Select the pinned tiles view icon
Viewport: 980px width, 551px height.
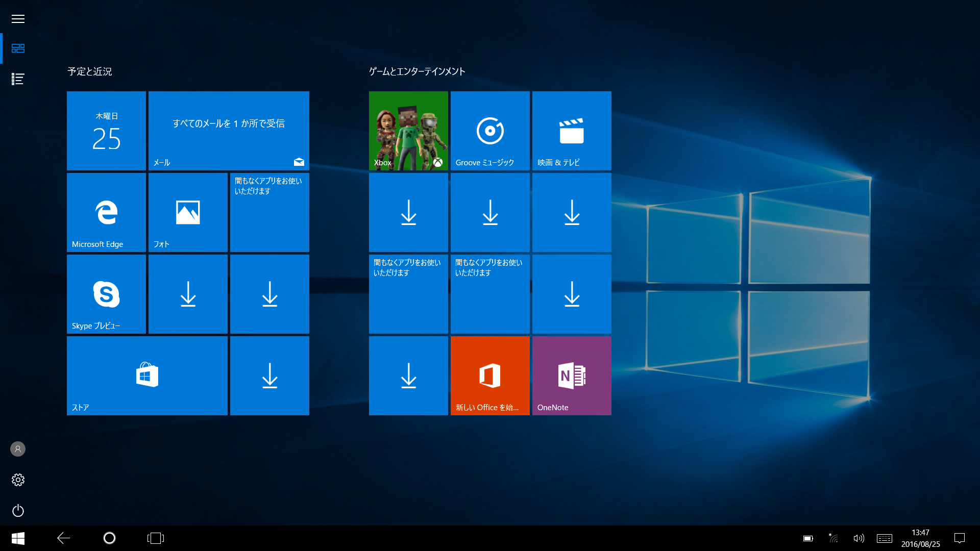pos(18,48)
